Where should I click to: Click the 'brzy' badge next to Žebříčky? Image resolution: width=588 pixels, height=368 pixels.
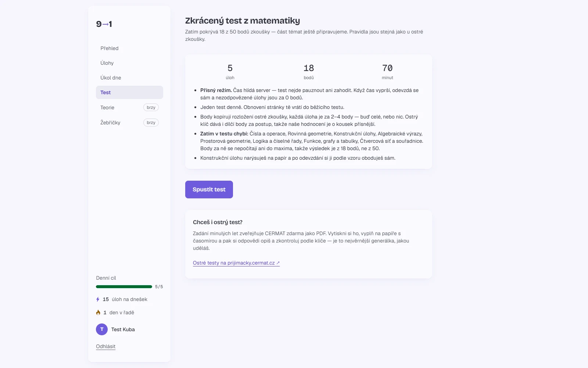click(x=151, y=123)
